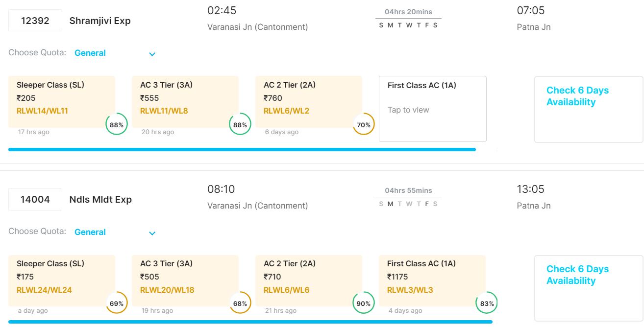Click train number 12392 box

click(x=35, y=21)
